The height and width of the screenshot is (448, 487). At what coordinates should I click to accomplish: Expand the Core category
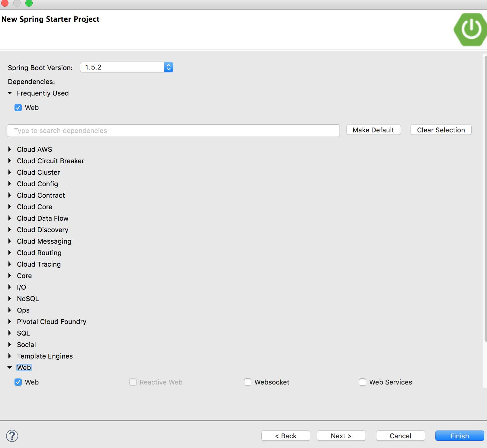(x=10, y=276)
